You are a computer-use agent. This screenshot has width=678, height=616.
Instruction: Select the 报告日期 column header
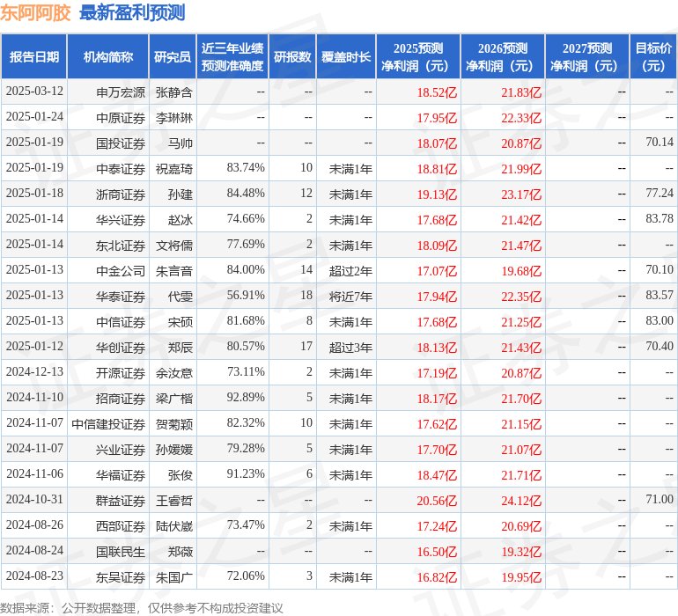tap(34, 56)
